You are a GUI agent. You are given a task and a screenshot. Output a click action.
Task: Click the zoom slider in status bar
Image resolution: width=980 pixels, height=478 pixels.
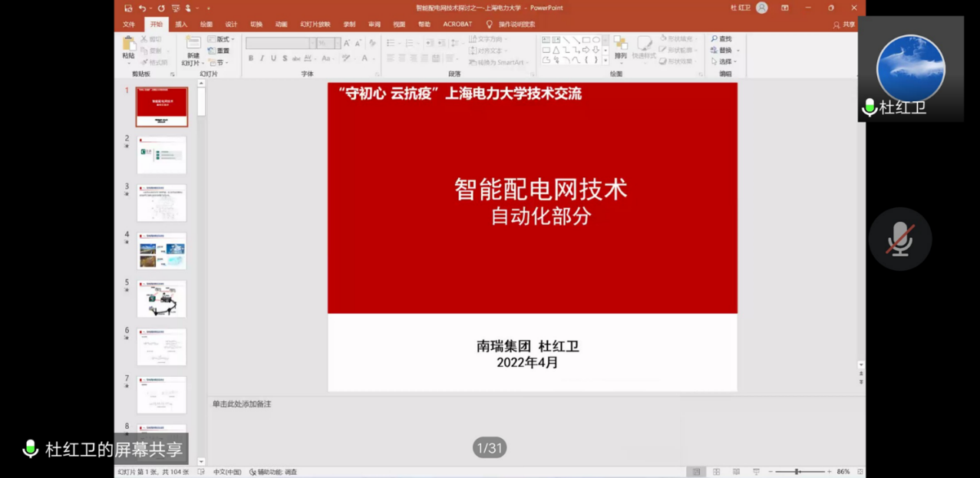797,472
